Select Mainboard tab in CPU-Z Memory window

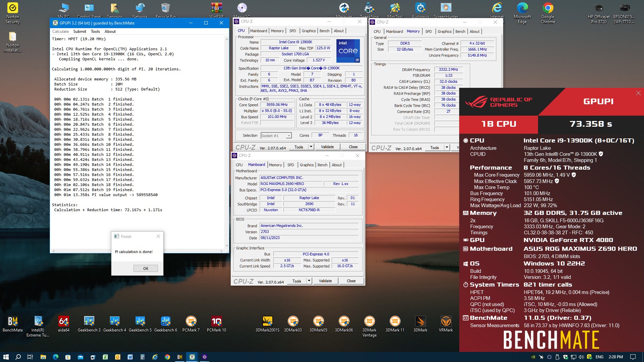coord(394,32)
